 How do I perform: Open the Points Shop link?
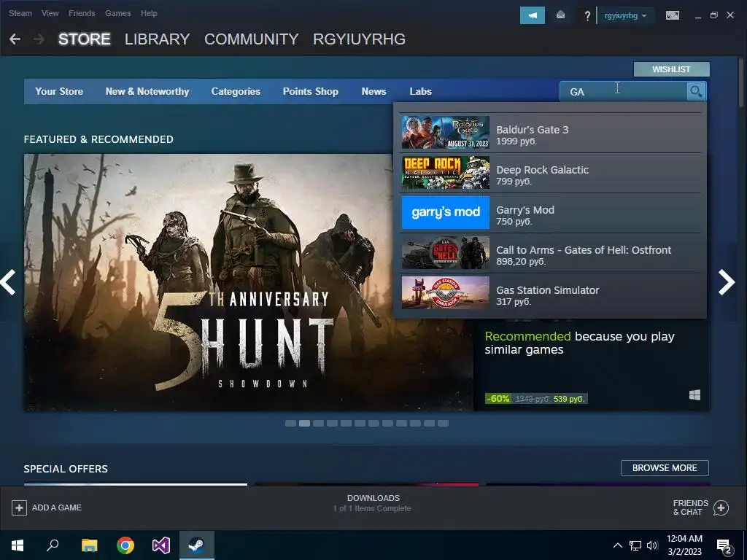[x=311, y=91]
